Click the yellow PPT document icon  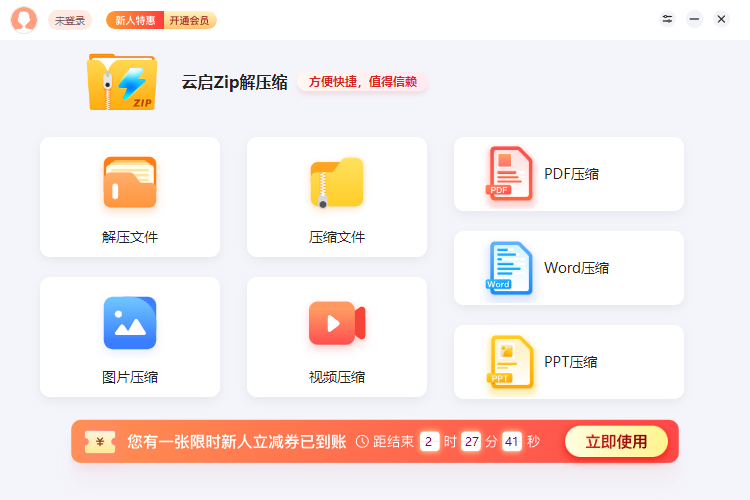pyautogui.click(x=511, y=361)
